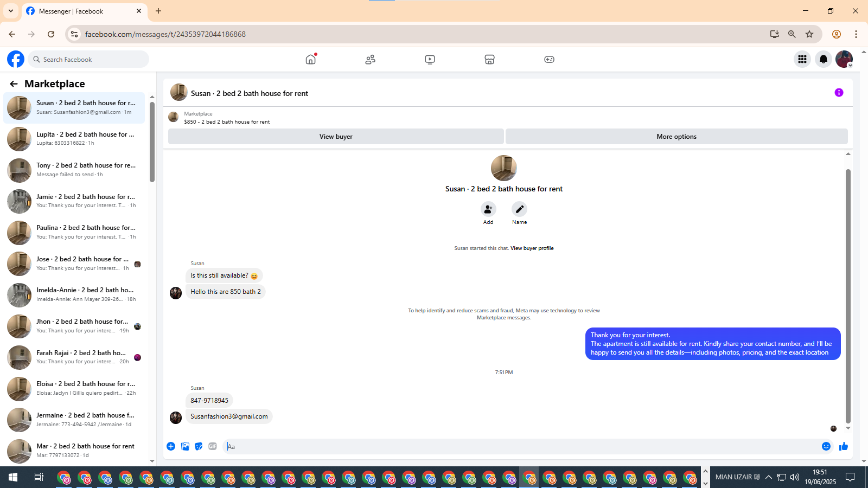
Task: Open the Facebook menu grid icon
Action: coord(802,59)
